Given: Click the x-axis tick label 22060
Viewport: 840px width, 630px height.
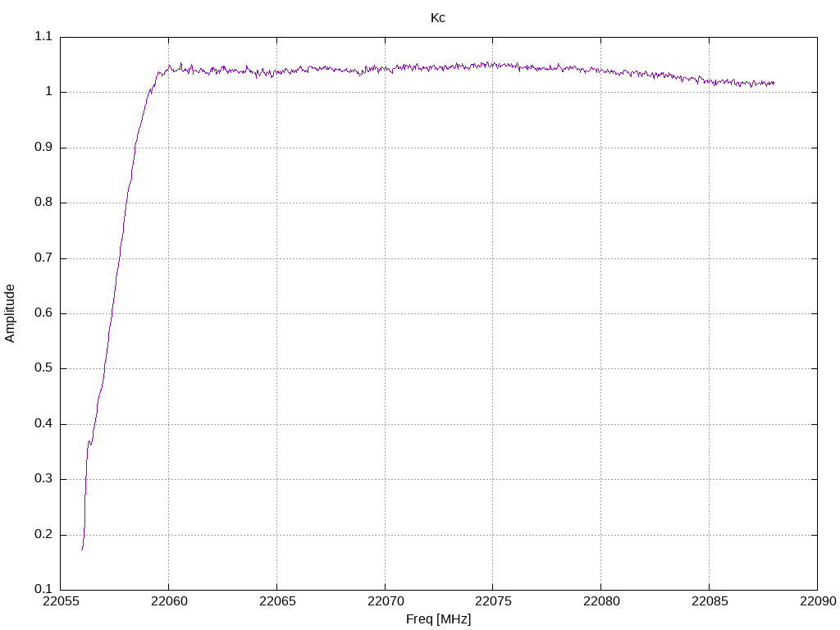Looking at the screenshot, I should point(169,601).
